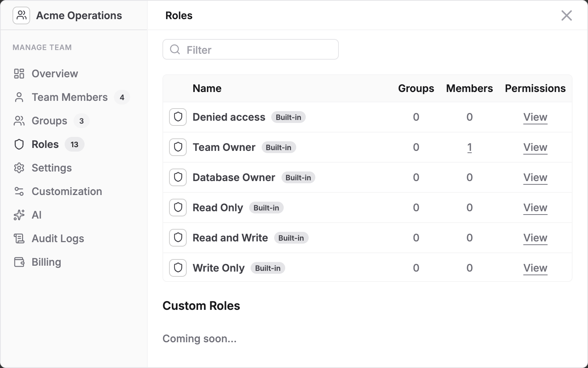The height and width of the screenshot is (368, 588).
Task: View permissions for Write Only role
Action: (535, 268)
